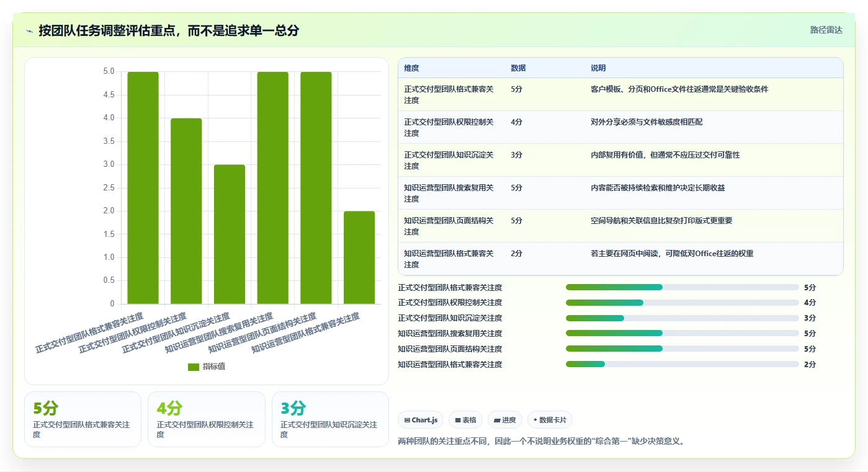Click the 2分 label beside the last progress bar
Image resolution: width=868 pixels, height=472 pixels.
[810, 365]
